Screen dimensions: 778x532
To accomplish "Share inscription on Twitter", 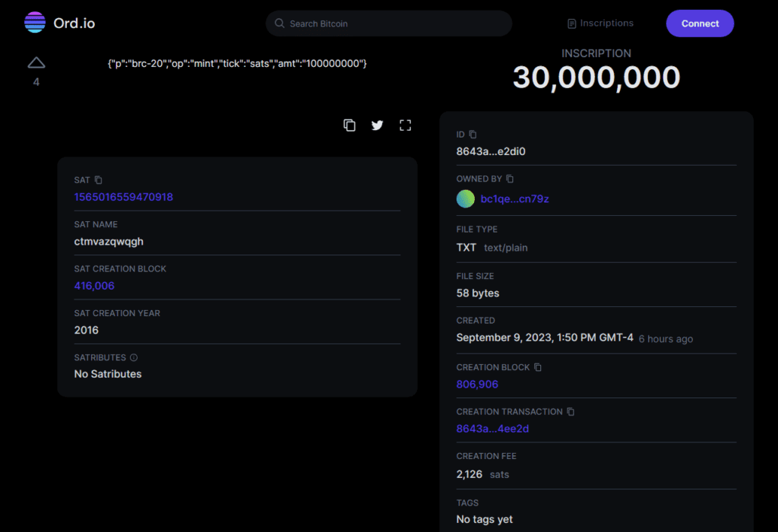I will point(377,125).
